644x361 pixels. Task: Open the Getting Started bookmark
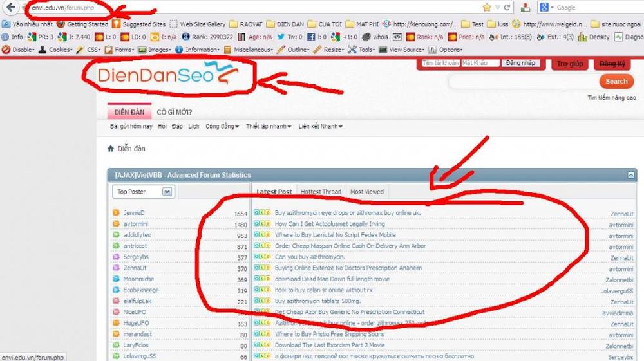[82, 24]
